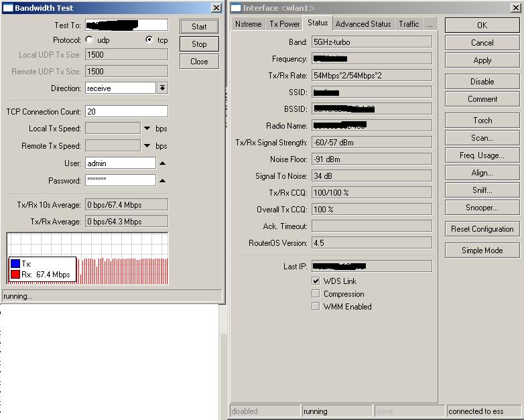
Task: Toggle the WDS Link checkbox
Action: pyautogui.click(x=316, y=281)
